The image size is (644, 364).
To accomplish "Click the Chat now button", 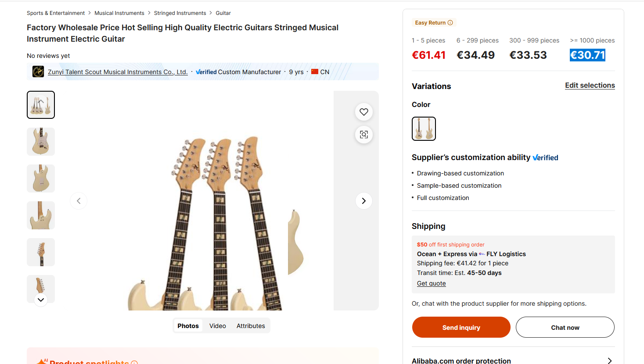I will 565,328.
